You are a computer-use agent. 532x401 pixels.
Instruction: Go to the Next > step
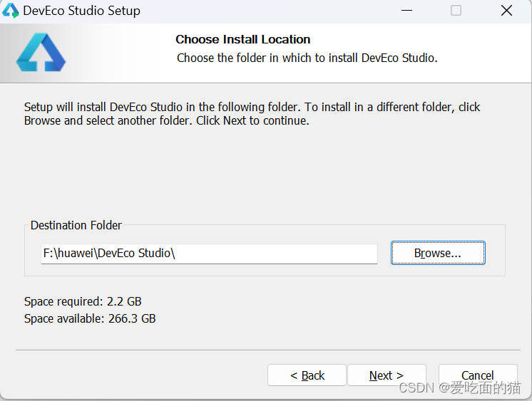pyautogui.click(x=387, y=375)
